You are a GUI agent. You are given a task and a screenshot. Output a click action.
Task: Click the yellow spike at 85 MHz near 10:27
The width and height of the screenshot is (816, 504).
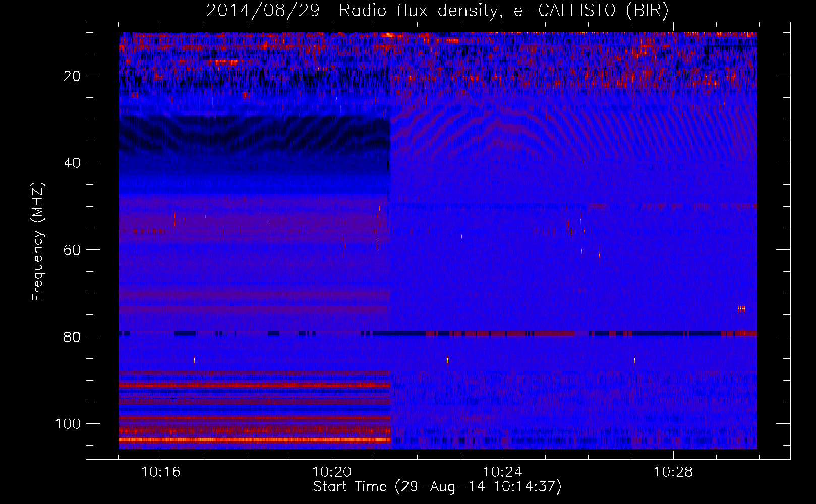click(634, 360)
